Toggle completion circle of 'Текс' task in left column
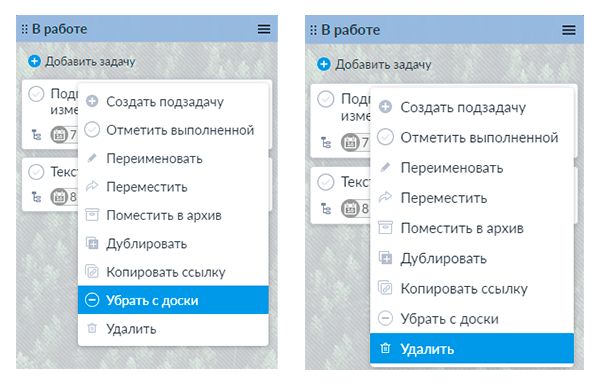Screen dimensions: 600x387 [36, 172]
